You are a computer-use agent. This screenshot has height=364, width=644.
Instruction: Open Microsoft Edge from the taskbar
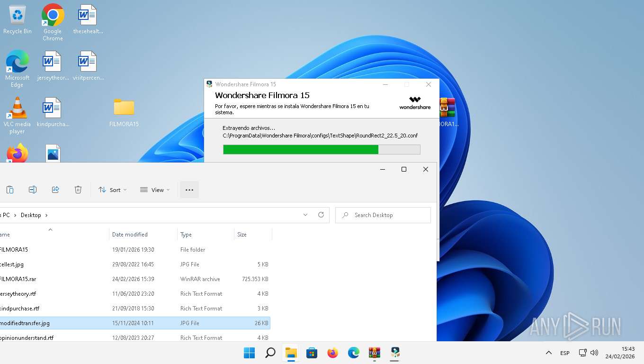tap(354, 353)
